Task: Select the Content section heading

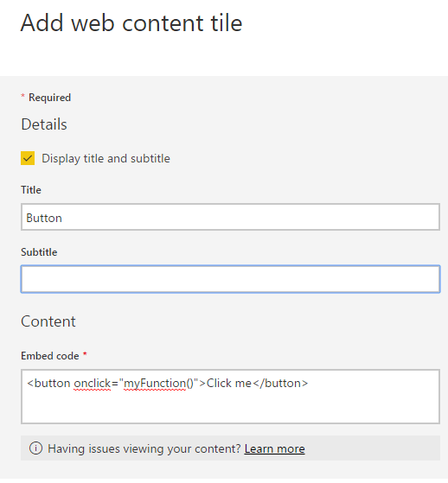Action: [x=48, y=321]
